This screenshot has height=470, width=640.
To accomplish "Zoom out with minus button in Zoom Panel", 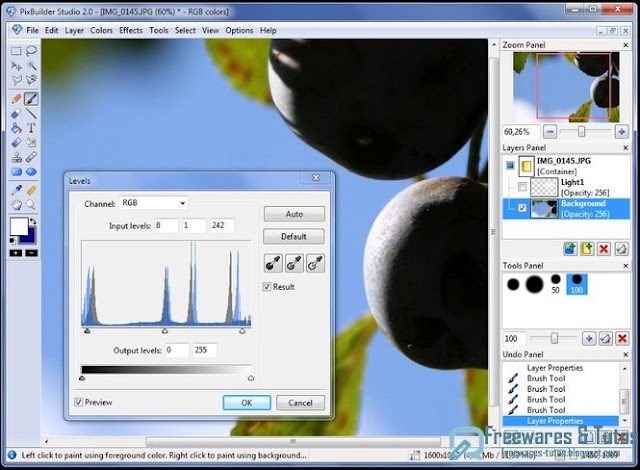I will (550, 132).
